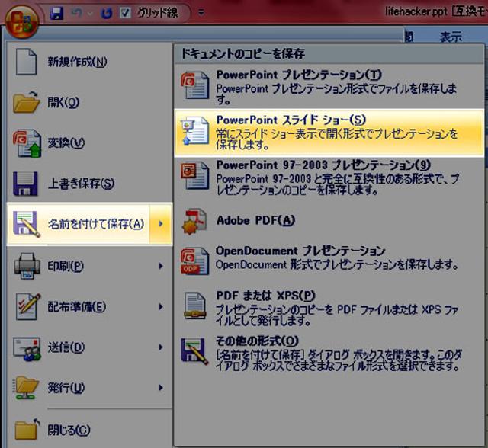This screenshot has width=488, height=448.
Task: Click the Save floppy icon in quick access toolbar
Action: pyautogui.click(x=56, y=13)
